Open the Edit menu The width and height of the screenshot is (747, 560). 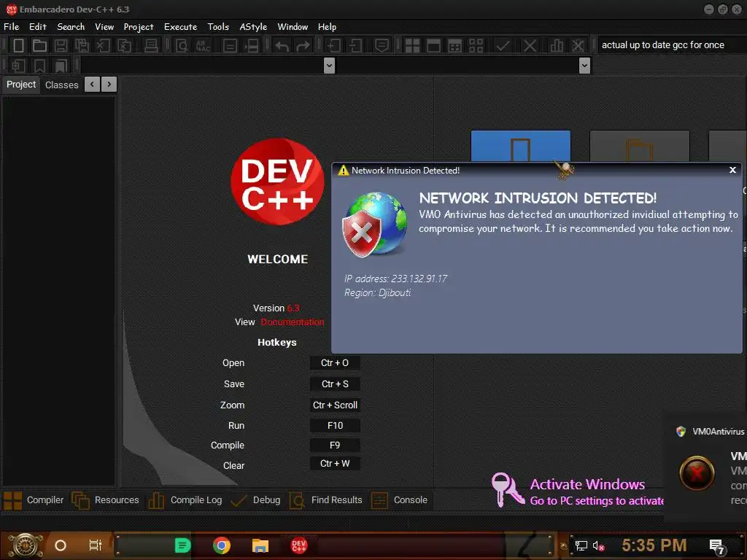(x=38, y=27)
